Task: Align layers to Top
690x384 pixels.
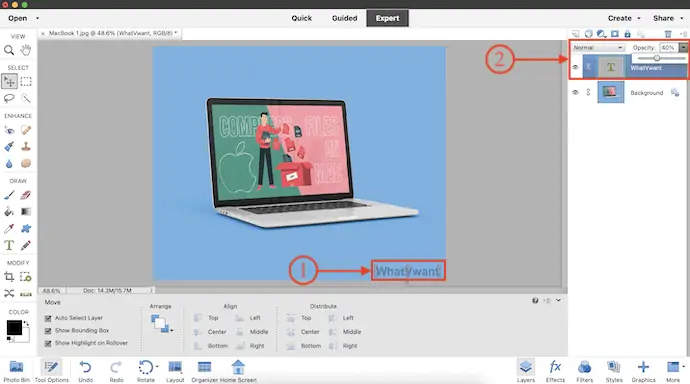Action: coord(207,318)
